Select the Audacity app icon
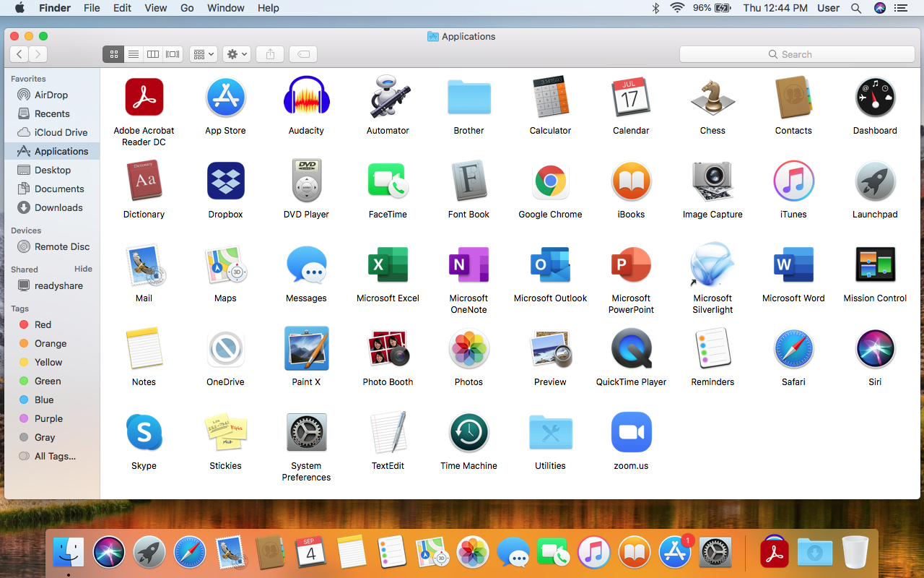Viewport: 924px width, 578px height. tap(306, 97)
